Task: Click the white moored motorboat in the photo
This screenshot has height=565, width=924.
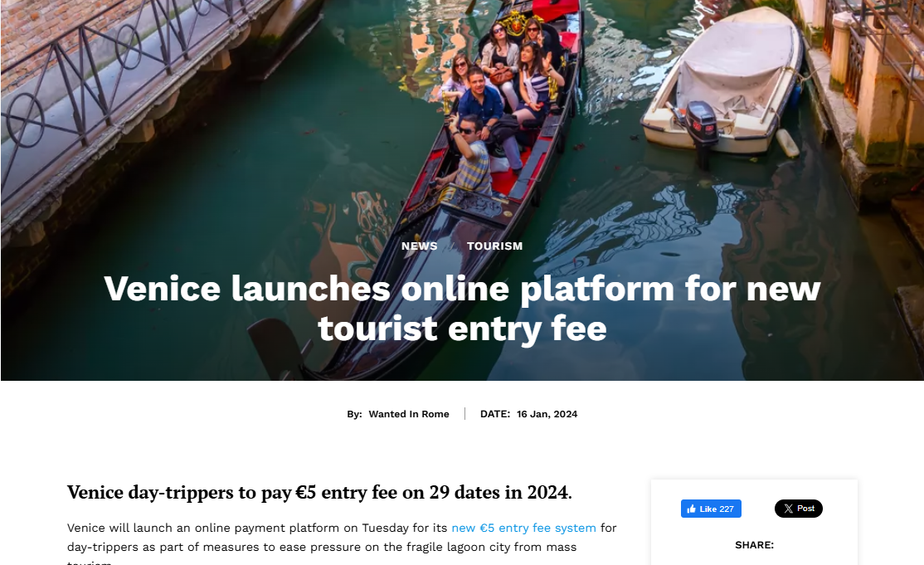Action: pos(722,82)
